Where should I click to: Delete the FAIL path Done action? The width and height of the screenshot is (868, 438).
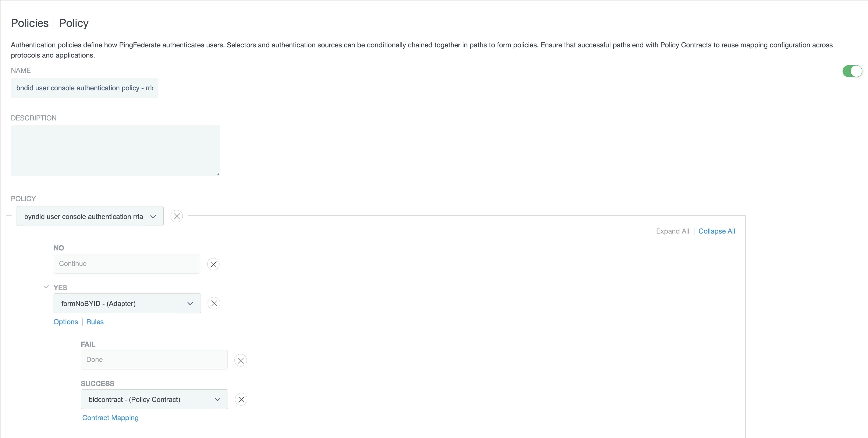(241, 360)
